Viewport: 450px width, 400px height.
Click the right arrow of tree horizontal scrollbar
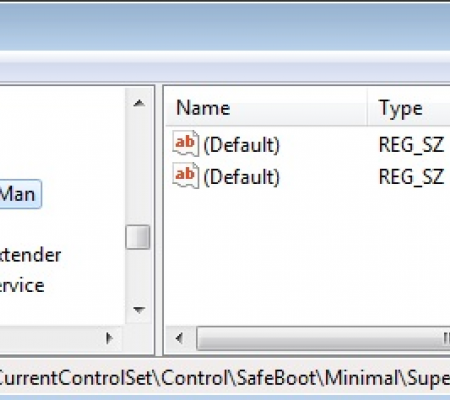(109, 338)
